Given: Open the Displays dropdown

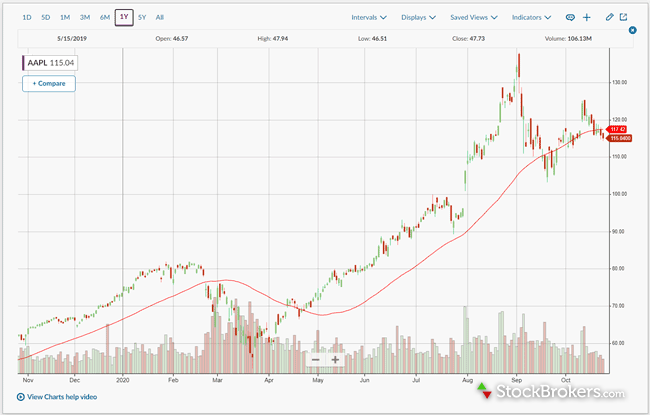Looking at the screenshot, I should [x=418, y=17].
